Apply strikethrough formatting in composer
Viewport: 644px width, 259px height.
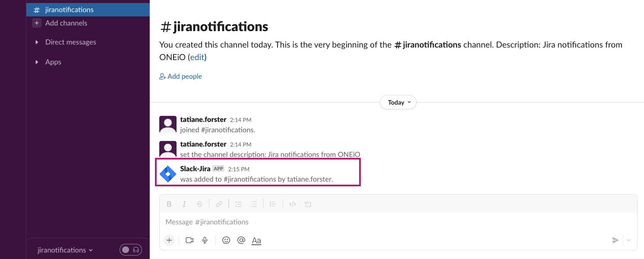(199, 204)
